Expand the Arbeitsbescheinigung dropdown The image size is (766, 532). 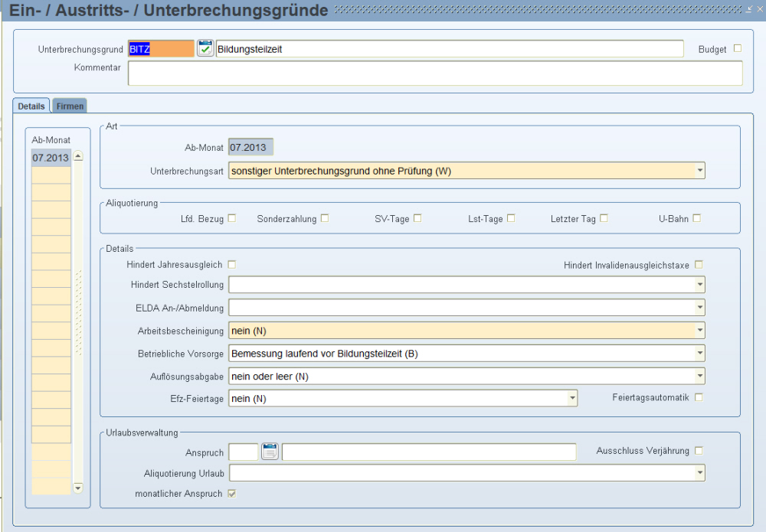click(700, 331)
